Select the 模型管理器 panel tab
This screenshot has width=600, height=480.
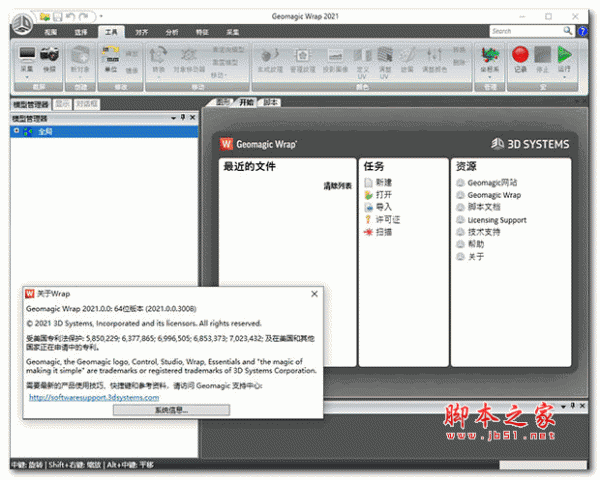coord(31,104)
